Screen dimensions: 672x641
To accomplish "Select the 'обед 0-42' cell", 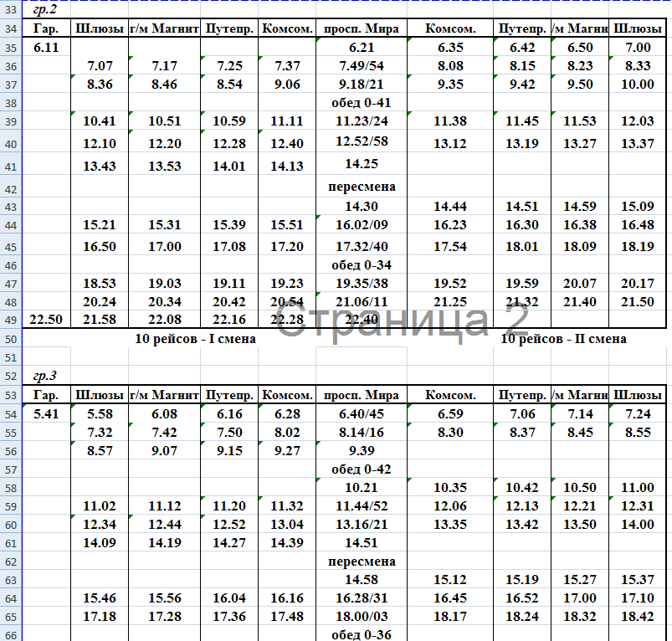I will (362, 469).
